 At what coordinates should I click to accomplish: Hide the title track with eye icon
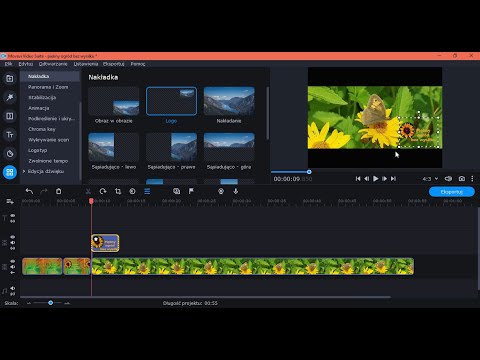(13, 216)
